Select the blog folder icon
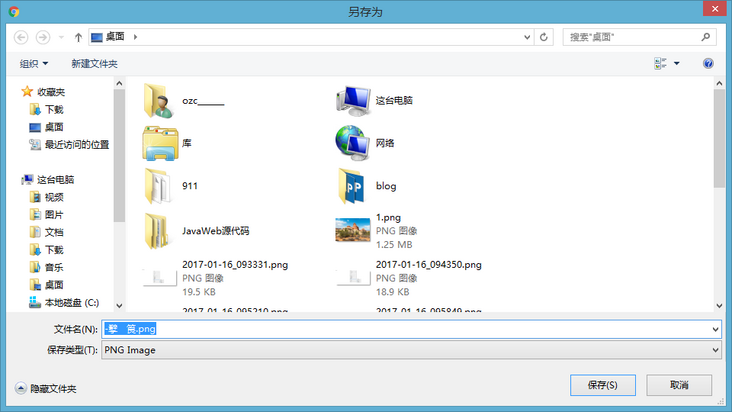Viewport: 732px width, 412px height. pyautogui.click(x=352, y=186)
